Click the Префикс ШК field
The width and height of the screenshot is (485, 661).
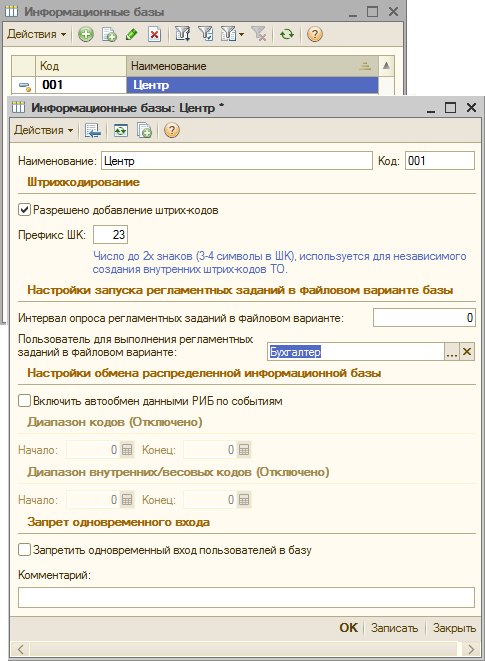(110, 235)
